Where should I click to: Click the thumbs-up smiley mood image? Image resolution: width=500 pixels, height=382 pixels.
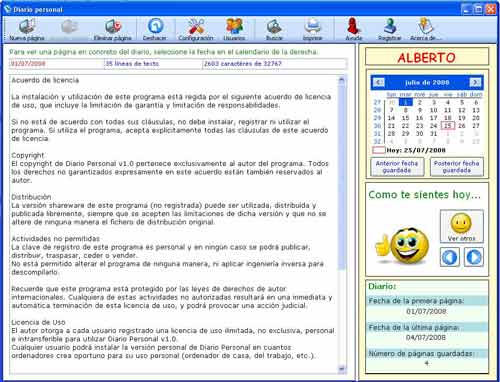point(402,246)
